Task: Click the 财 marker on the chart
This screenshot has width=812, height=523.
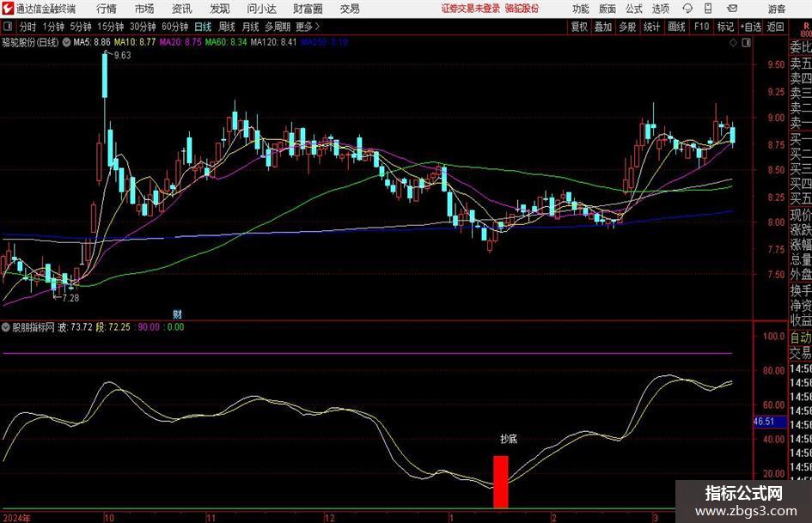Action: [x=177, y=313]
